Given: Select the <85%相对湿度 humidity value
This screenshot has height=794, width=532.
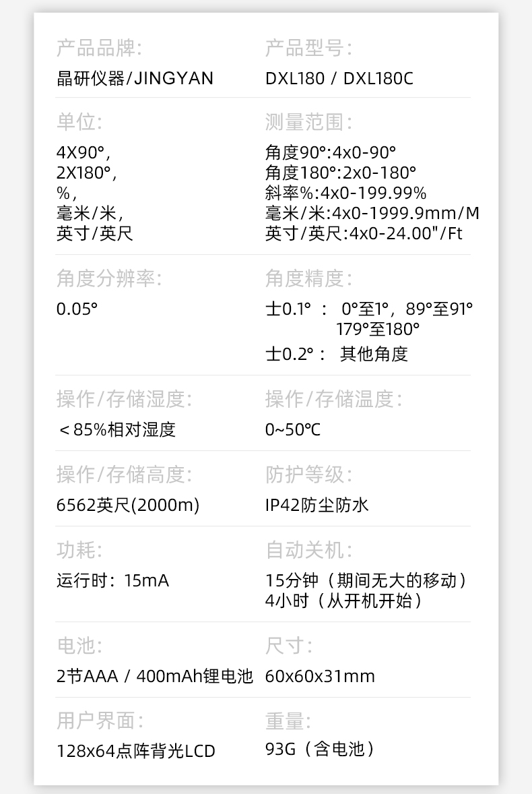Looking at the screenshot, I should [117, 429].
